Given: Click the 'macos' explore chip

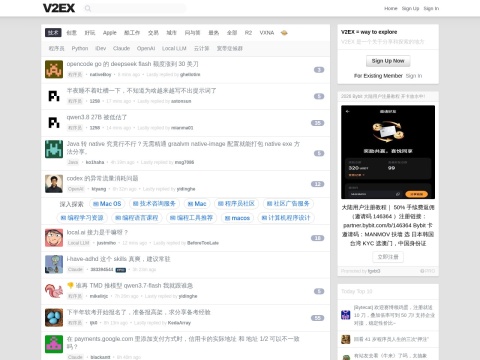Looking at the screenshot, I should pos(237,218).
